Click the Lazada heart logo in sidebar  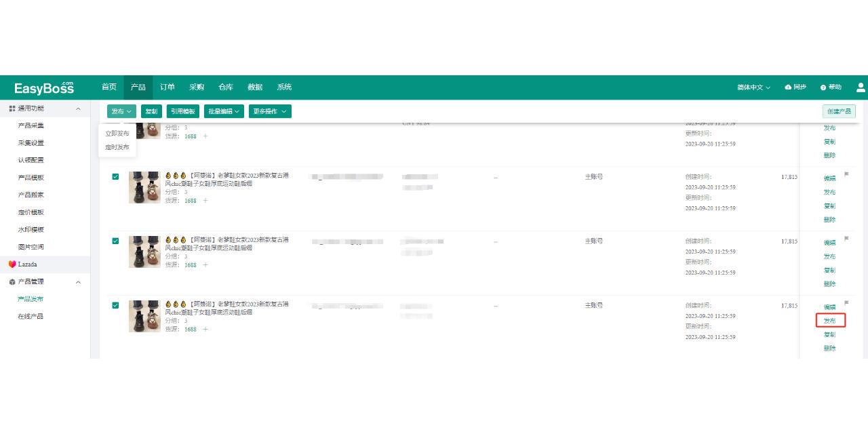click(12, 264)
